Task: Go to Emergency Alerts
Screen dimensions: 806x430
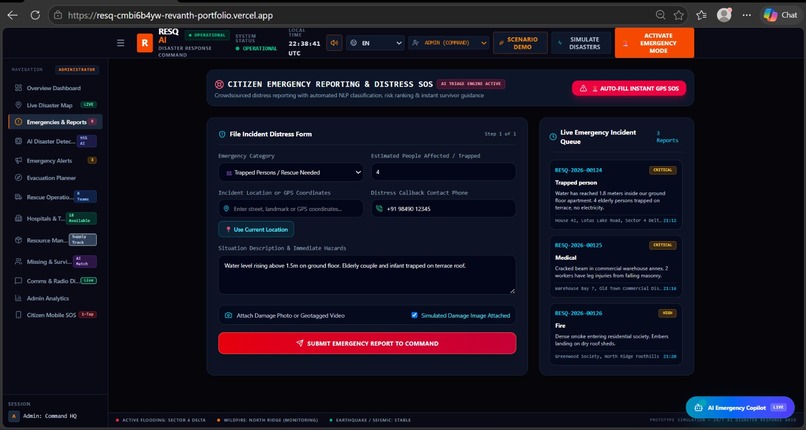Action: pos(55,160)
